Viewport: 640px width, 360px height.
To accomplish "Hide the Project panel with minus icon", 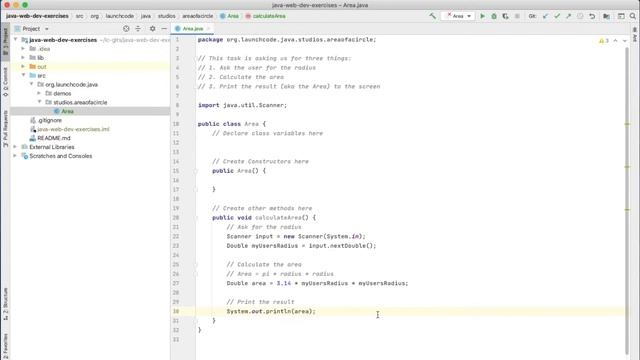I will [164, 29].
